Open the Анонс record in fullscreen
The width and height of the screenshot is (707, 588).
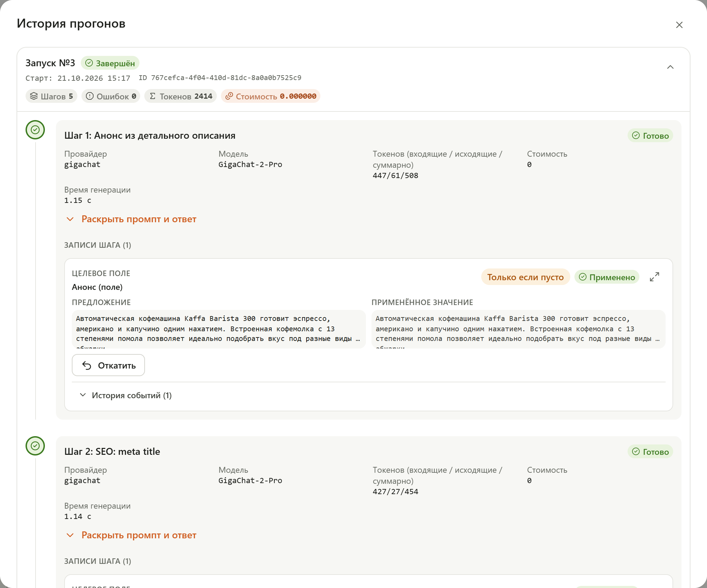tap(654, 277)
